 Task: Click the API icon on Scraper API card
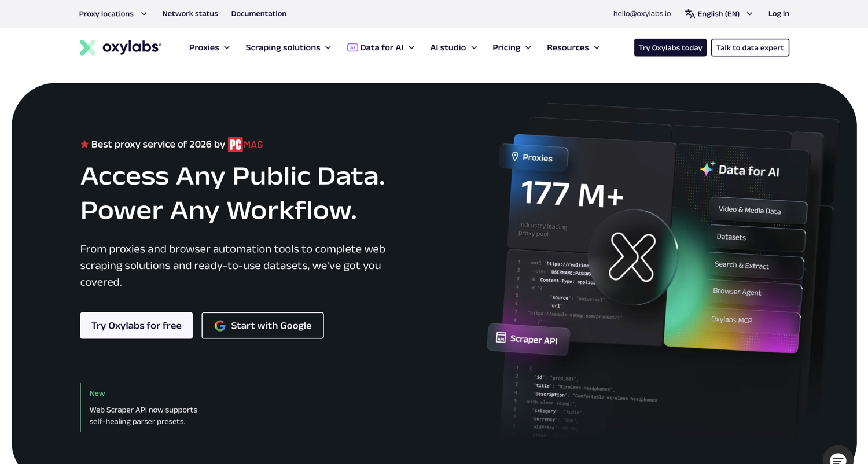[501, 337]
